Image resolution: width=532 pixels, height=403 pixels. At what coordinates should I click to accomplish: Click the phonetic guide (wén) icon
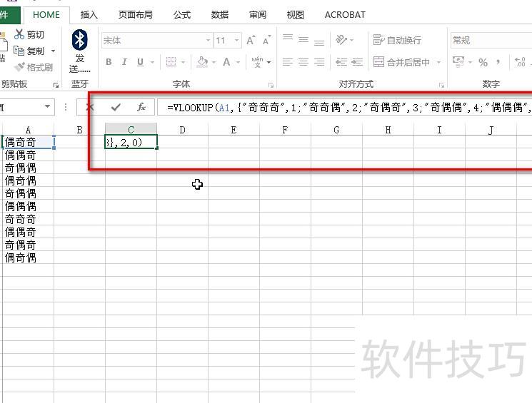[258, 62]
